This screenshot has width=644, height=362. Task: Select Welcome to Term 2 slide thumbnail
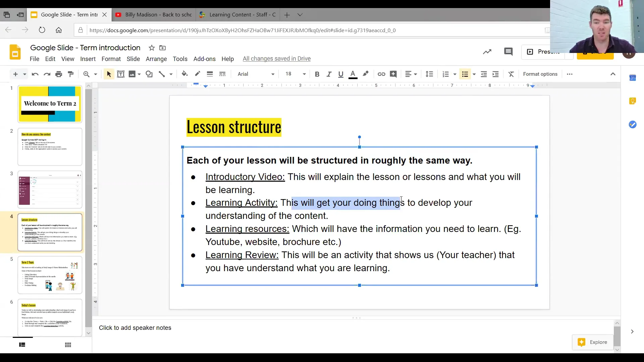coord(50,104)
